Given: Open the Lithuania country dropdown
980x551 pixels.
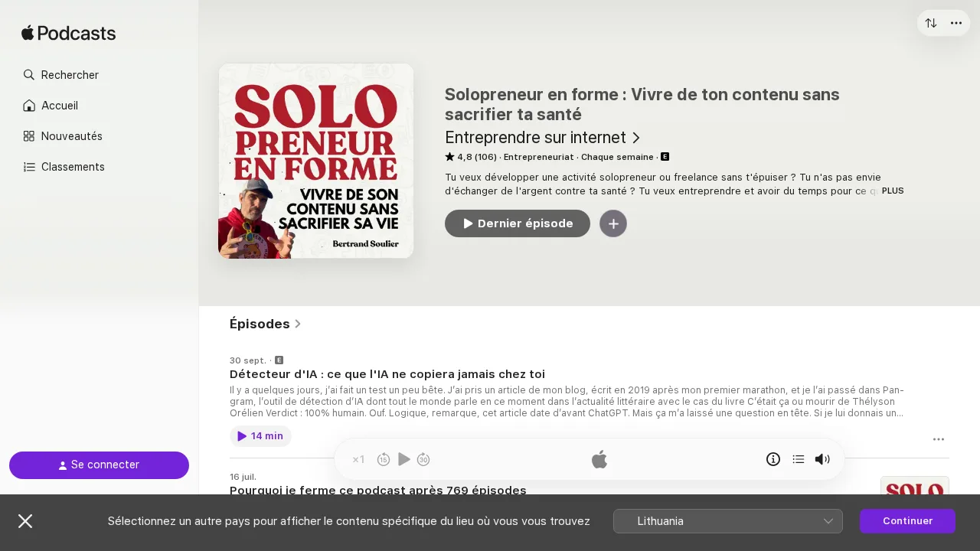Looking at the screenshot, I should pos(728,521).
